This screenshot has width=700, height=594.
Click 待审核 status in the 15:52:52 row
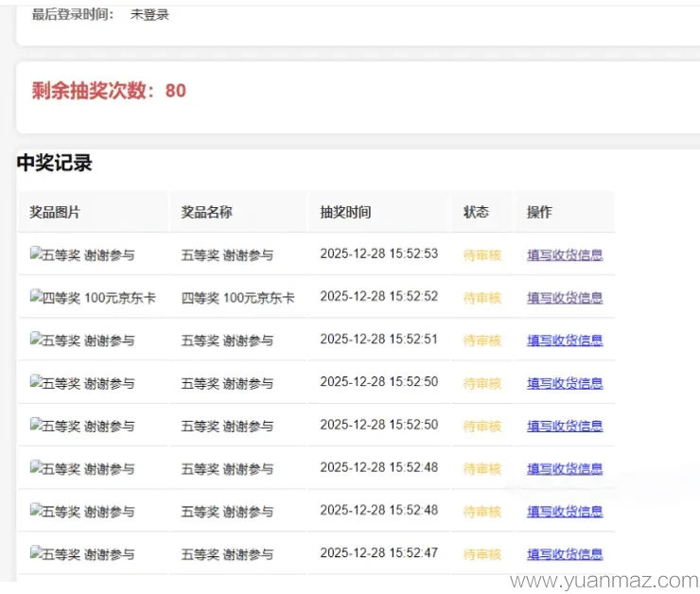point(482,298)
